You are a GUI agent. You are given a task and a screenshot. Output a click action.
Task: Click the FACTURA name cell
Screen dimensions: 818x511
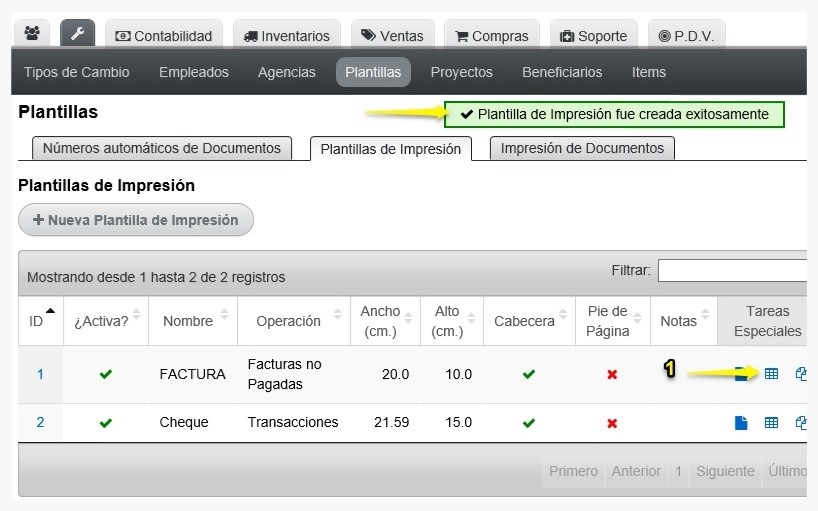pos(193,374)
